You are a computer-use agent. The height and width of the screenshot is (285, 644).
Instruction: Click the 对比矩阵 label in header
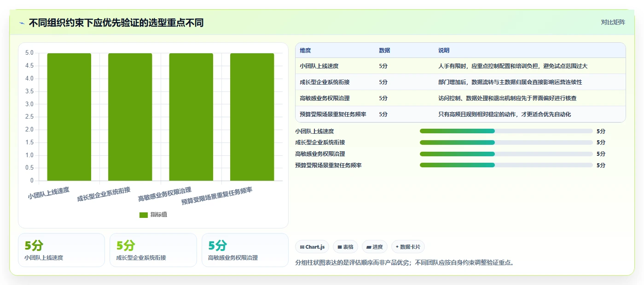(613, 22)
